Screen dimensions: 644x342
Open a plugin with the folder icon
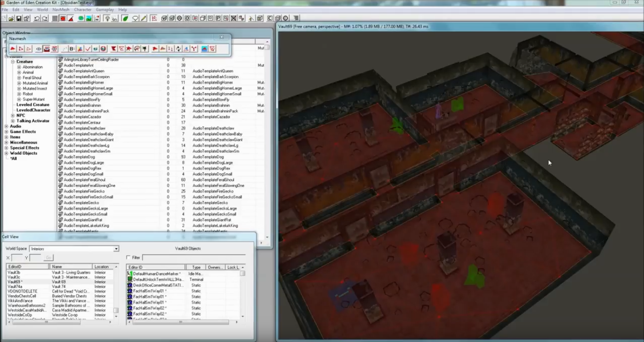11,19
